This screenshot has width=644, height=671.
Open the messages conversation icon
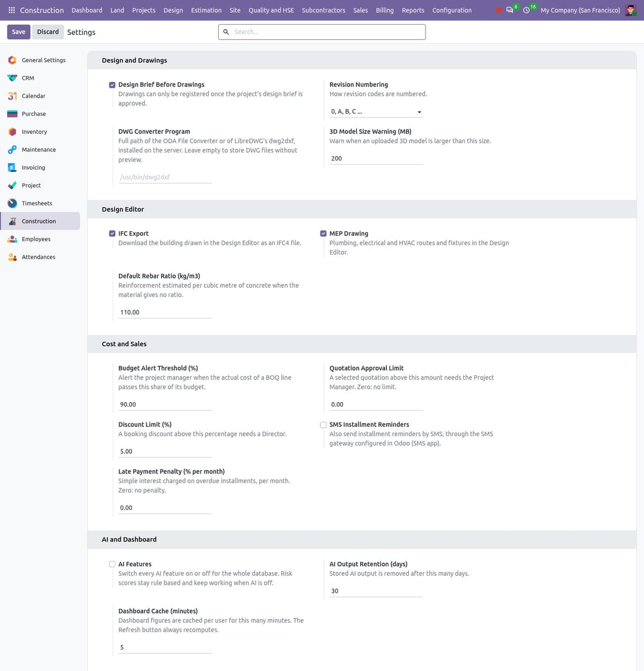click(x=509, y=10)
